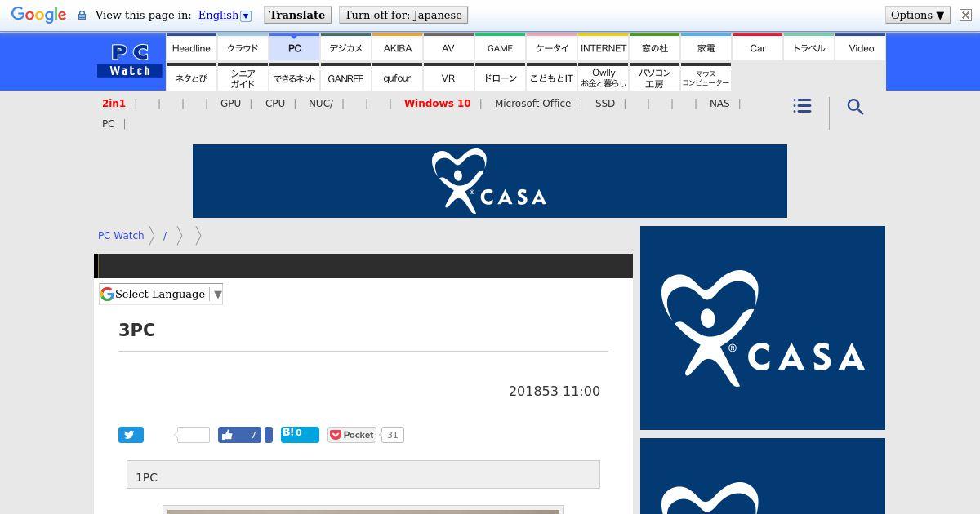Open the Headline tab

click(191, 48)
